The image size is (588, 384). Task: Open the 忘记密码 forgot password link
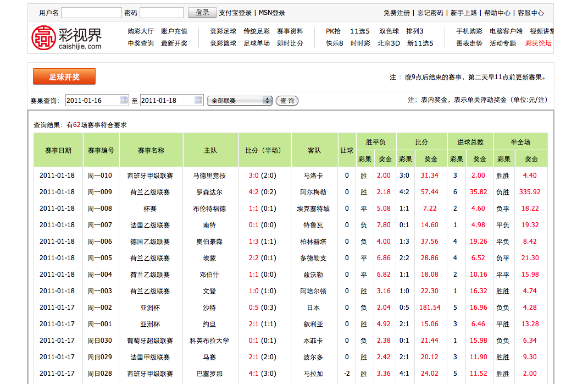pos(430,13)
